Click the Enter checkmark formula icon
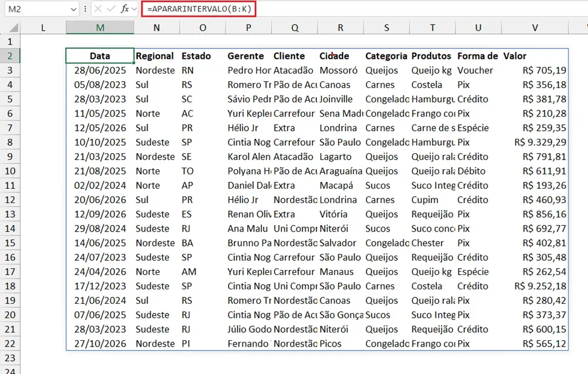588x374 pixels. coord(111,9)
